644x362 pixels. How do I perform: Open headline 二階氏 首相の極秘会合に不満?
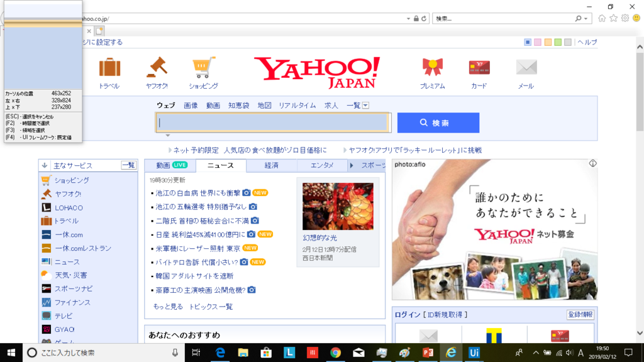pyautogui.click(x=202, y=221)
